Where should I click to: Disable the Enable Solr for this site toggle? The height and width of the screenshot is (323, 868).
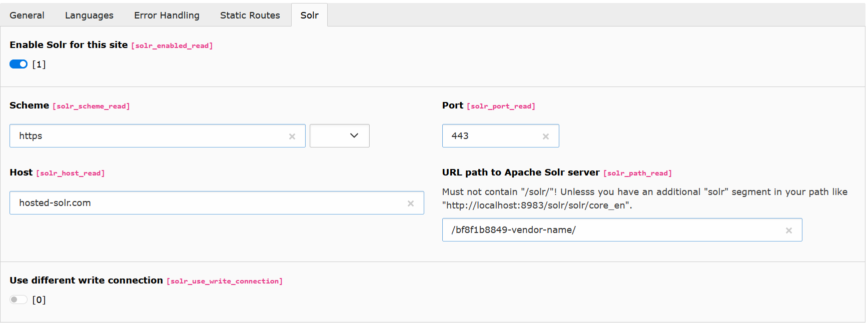point(19,64)
